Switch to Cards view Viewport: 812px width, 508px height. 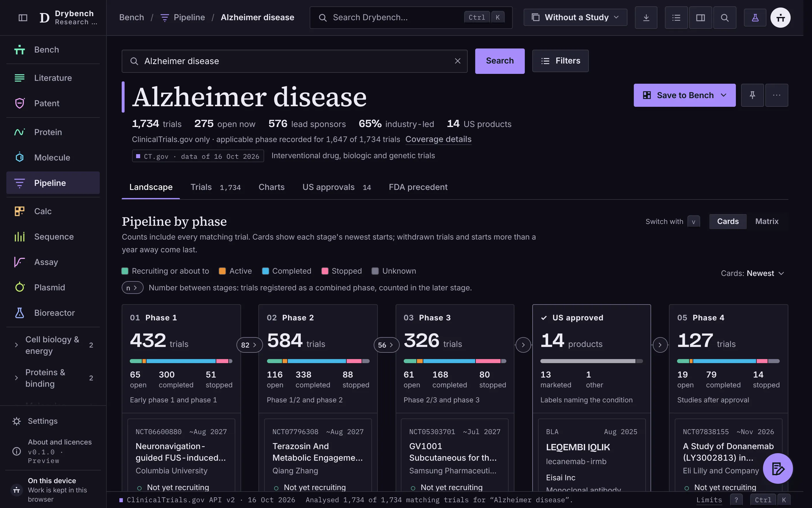728,221
